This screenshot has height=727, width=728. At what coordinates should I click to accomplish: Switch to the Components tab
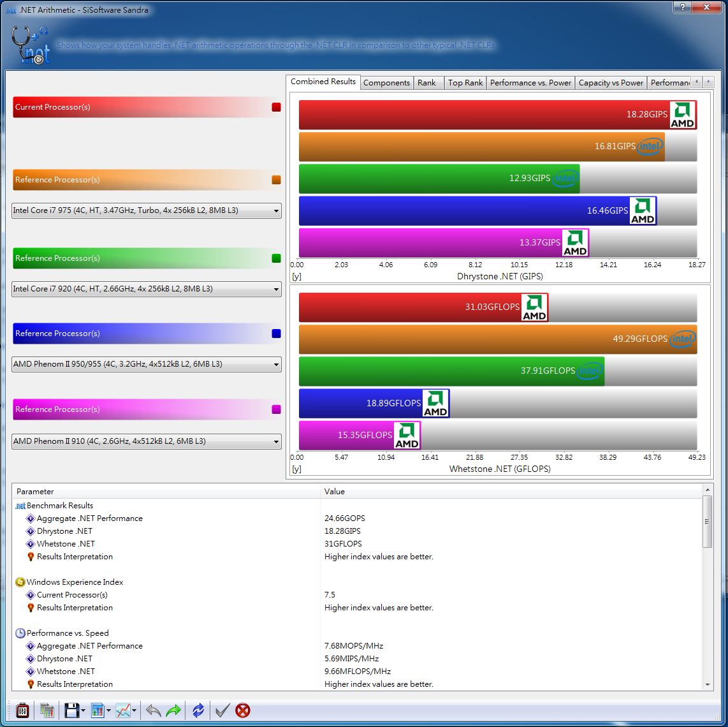pos(386,83)
